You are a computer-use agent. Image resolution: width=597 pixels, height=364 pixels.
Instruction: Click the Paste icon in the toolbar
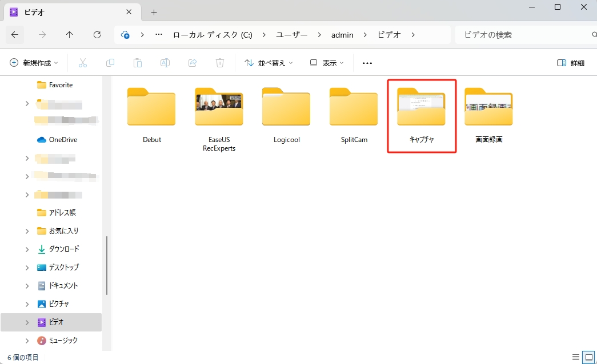click(x=137, y=63)
